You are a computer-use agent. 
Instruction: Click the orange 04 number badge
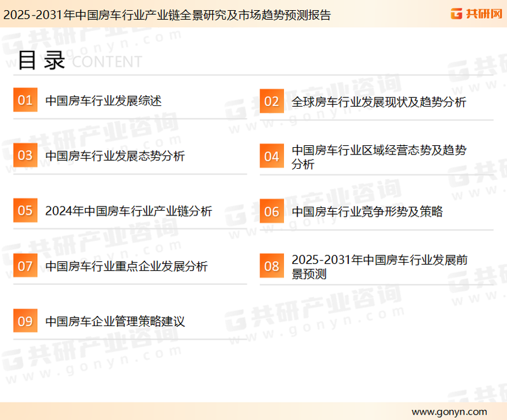272,156
